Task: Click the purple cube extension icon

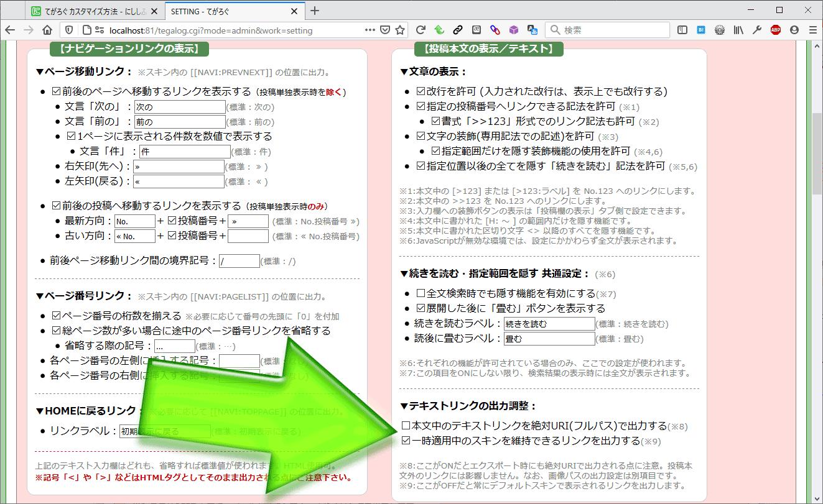Action: [514, 30]
